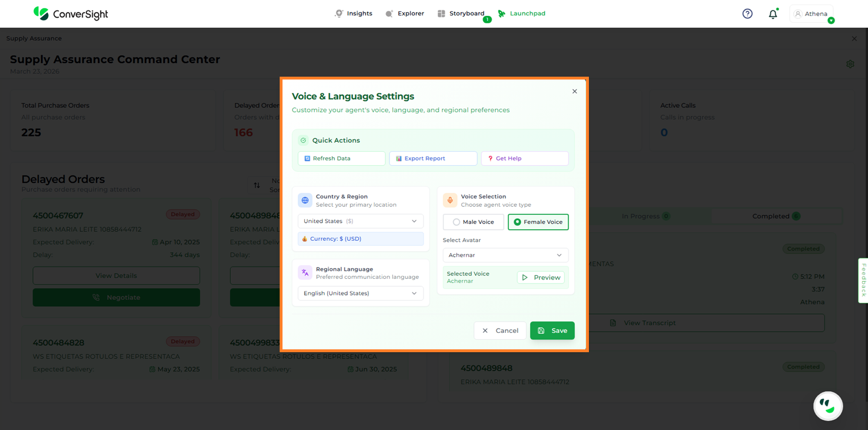Screen dimensions: 868x430
Task: Expand the United States country dropdown
Action: pyautogui.click(x=360, y=221)
